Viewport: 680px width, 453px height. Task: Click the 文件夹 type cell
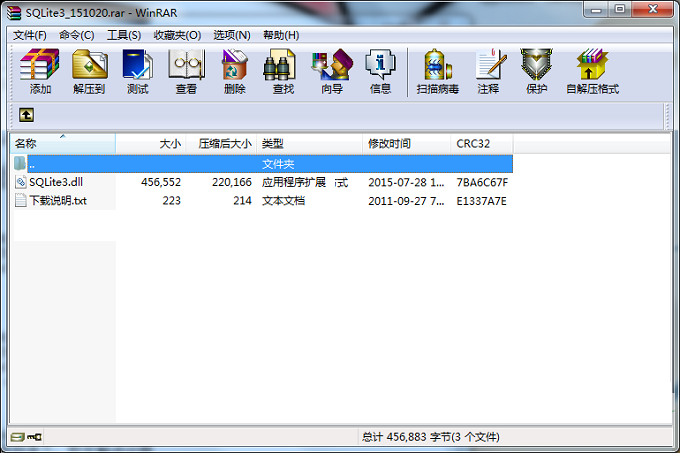coord(278,164)
